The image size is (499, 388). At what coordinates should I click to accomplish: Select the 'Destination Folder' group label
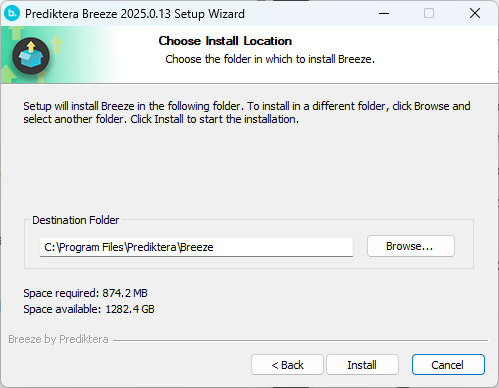pyautogui.click(x=76, y=220)
